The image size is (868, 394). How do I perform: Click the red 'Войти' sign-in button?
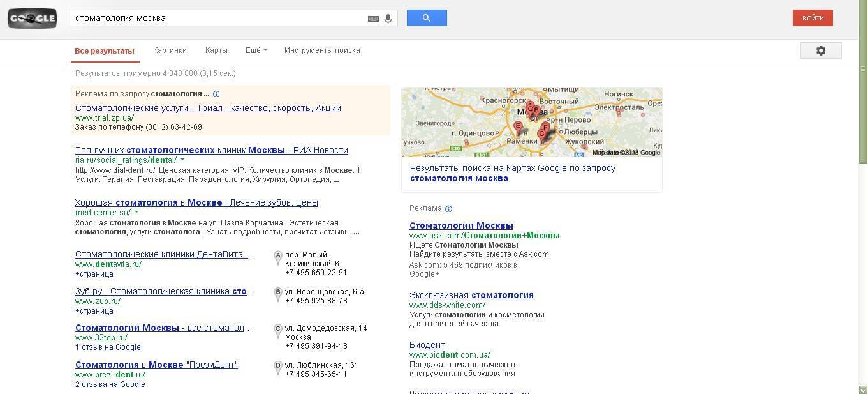(x=813, y=18)
